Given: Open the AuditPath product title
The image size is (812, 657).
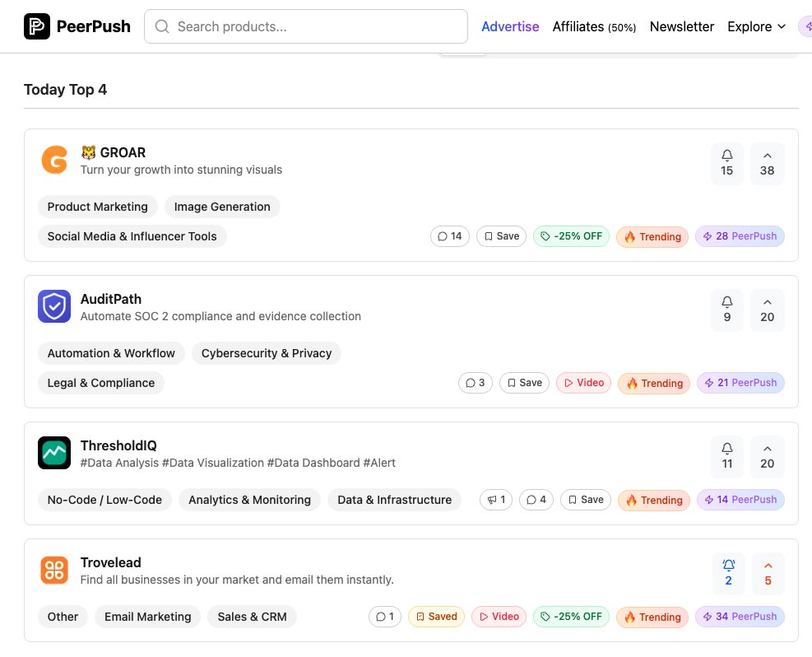Looking at the screenshot, I should tap(111, 299).
